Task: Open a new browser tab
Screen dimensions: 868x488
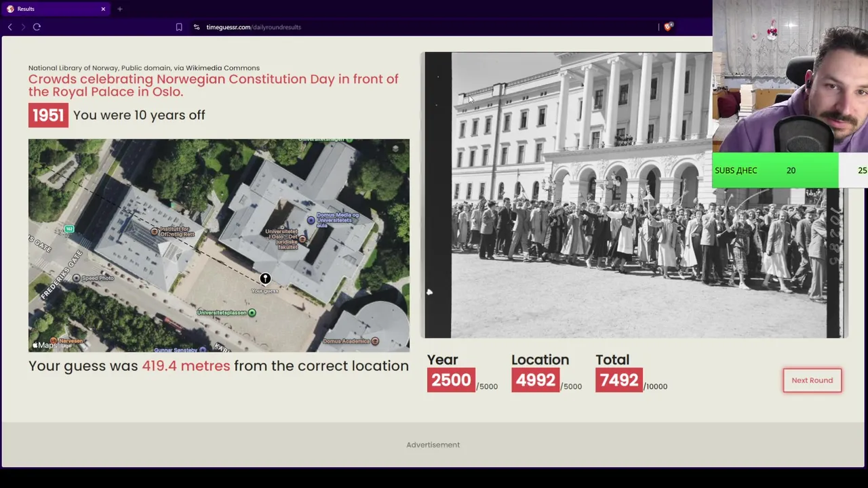Action: pyautogui.click(x=119, y=9)
